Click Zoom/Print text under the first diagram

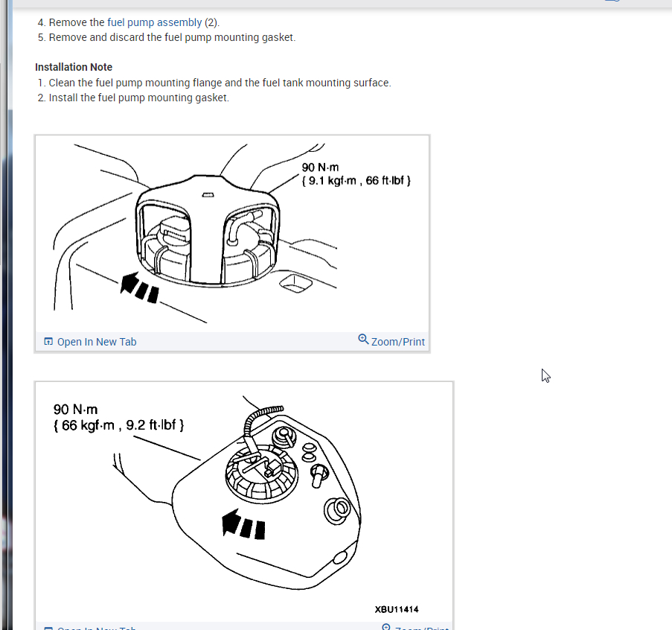coord(397,342)
